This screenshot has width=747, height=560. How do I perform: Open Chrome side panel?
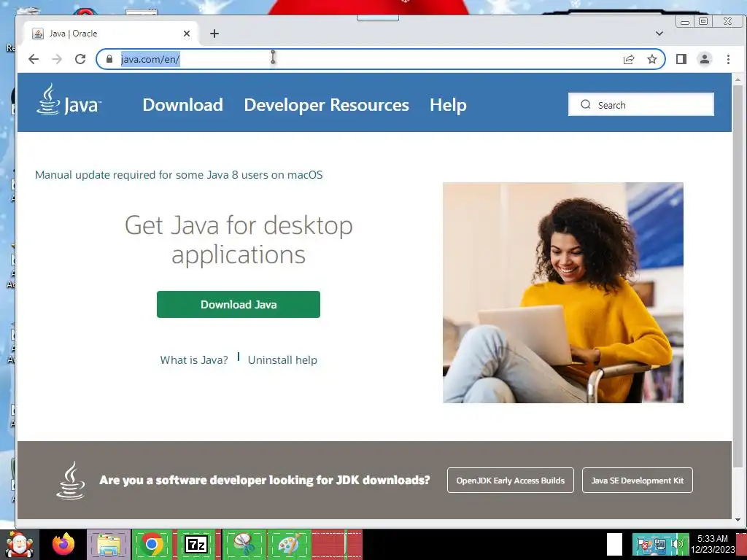point(681,59)
